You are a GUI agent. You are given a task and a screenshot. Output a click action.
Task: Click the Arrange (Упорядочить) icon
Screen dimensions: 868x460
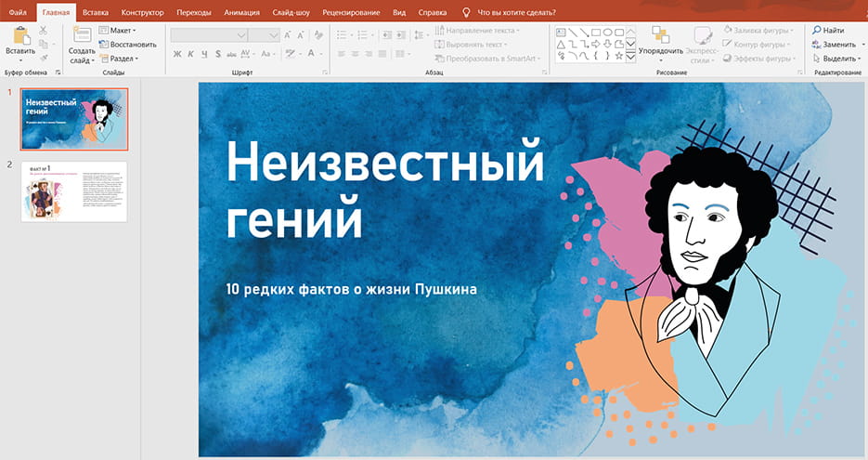660,35
